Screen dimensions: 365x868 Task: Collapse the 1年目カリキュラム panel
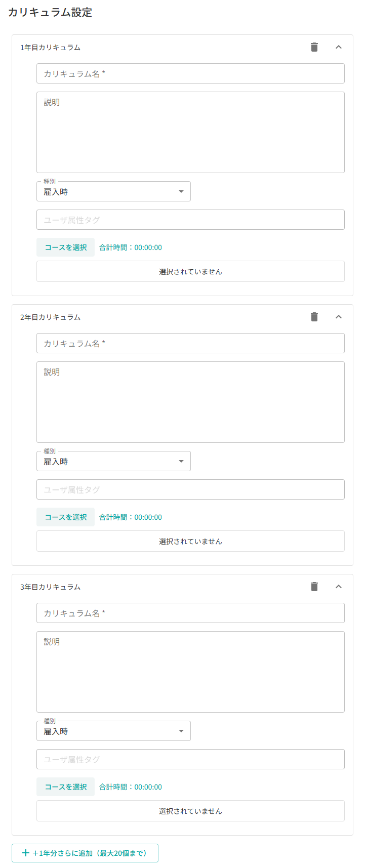coord(339,47)
